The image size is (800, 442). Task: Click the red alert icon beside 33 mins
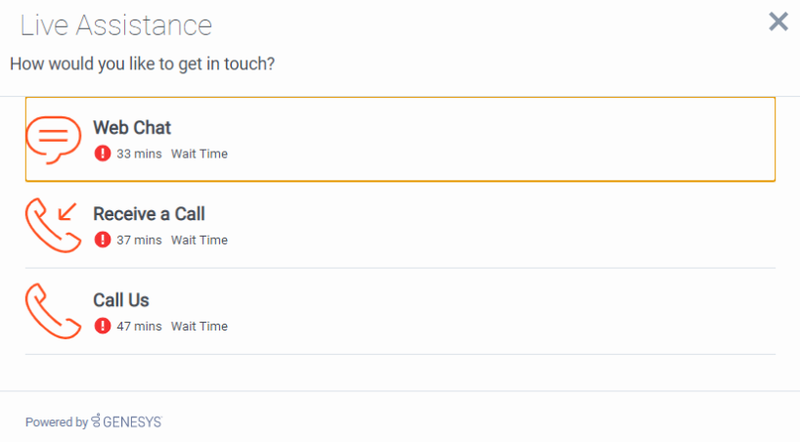pyautogui.click(x=103, y=153)
